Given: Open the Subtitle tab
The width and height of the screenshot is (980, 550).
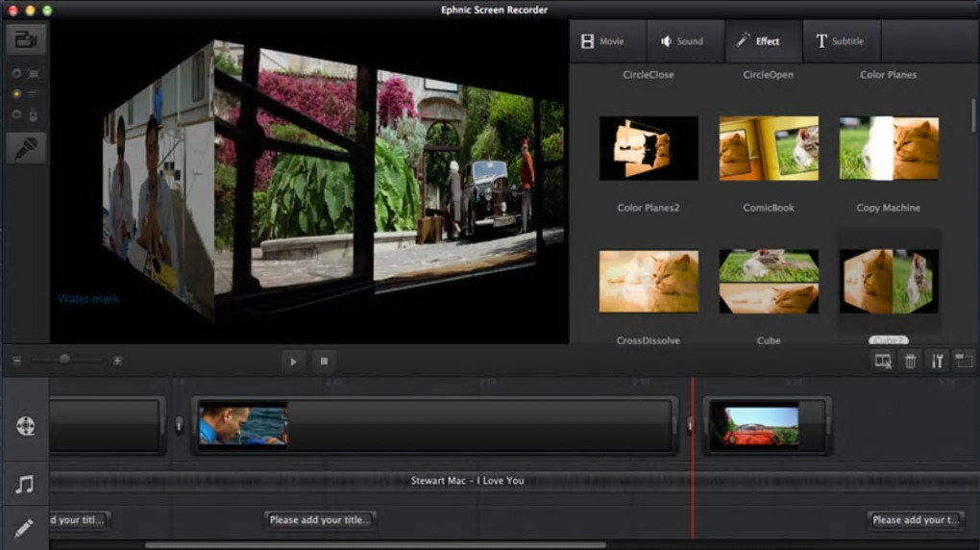Looking at the screenshot, I should point(840,41).
